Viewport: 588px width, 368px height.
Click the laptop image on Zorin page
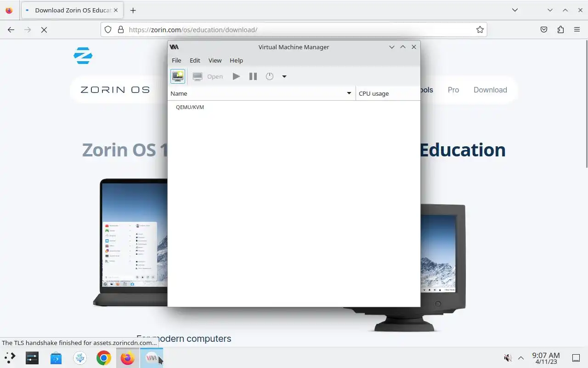pos(130,242)
